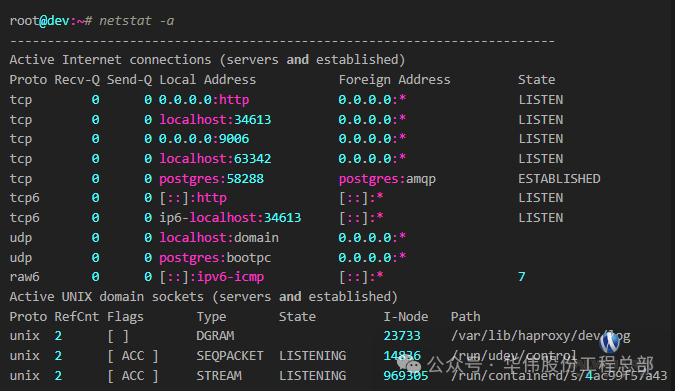Click state value '7' in raw6 row
Image resolution: width=675 pixels, height=391 pixels.
coord(522,276)
